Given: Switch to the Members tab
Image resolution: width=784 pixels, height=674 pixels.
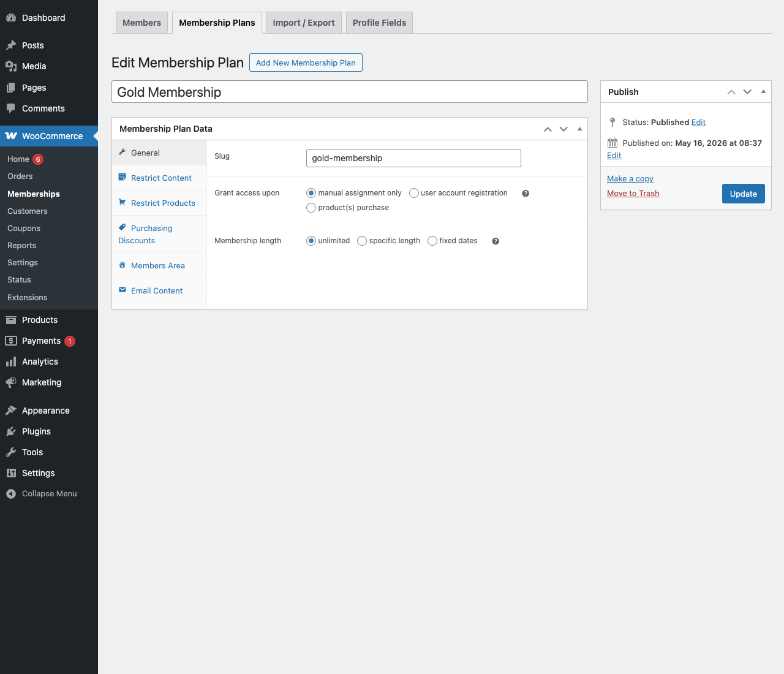Looking at the screenshot, I should pyautogui.click(x=141, y=23).
